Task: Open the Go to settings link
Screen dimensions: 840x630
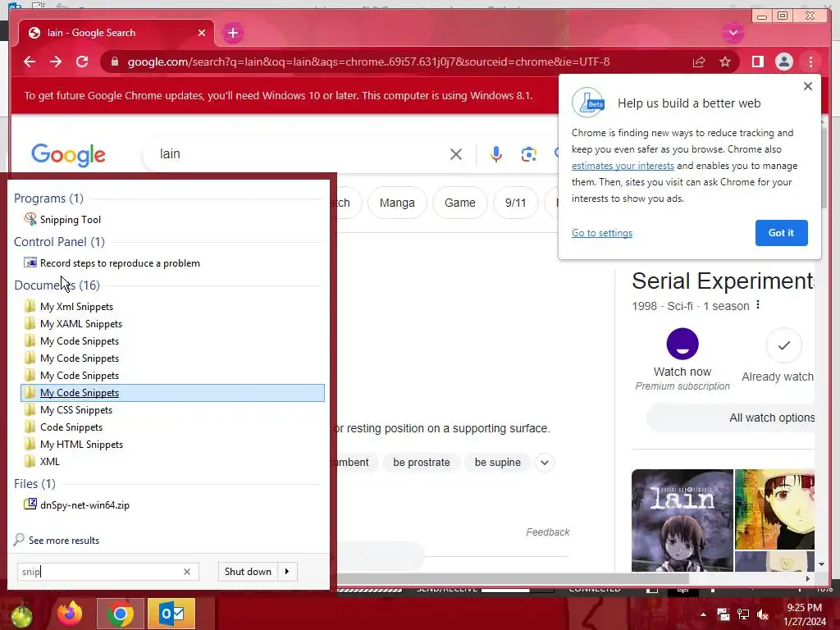Action: (601, 233)
